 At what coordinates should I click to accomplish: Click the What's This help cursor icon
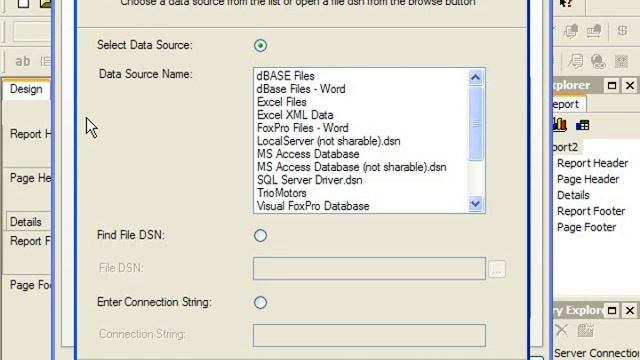coord(565,3)
